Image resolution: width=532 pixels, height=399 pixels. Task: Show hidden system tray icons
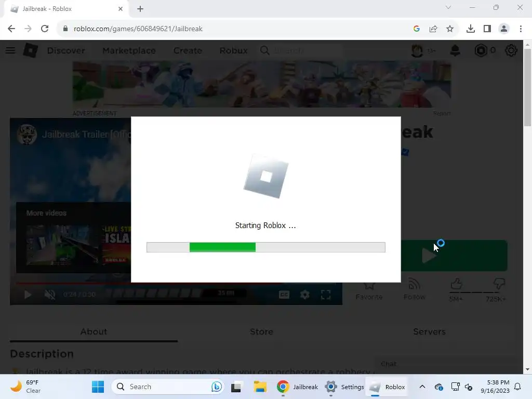[x=422, y=387]
